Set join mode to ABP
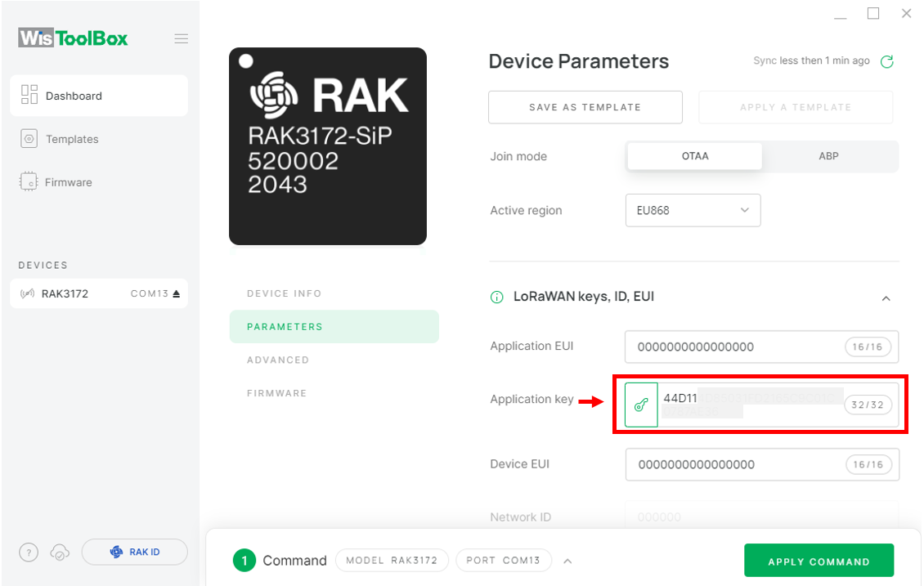This screenshot has height=586, width=924. pos(828,156)
